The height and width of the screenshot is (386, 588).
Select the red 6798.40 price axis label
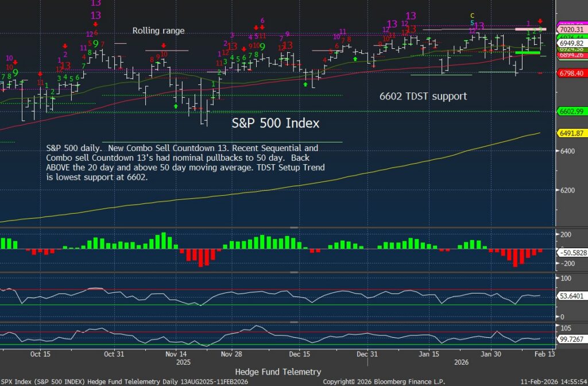[571, 73]
